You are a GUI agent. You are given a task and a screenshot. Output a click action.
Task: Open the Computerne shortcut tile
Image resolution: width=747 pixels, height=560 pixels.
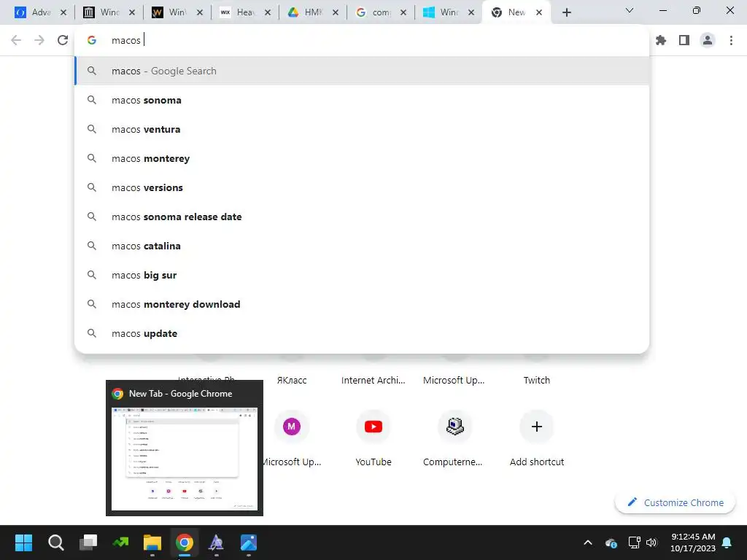(x=455, y=427)
